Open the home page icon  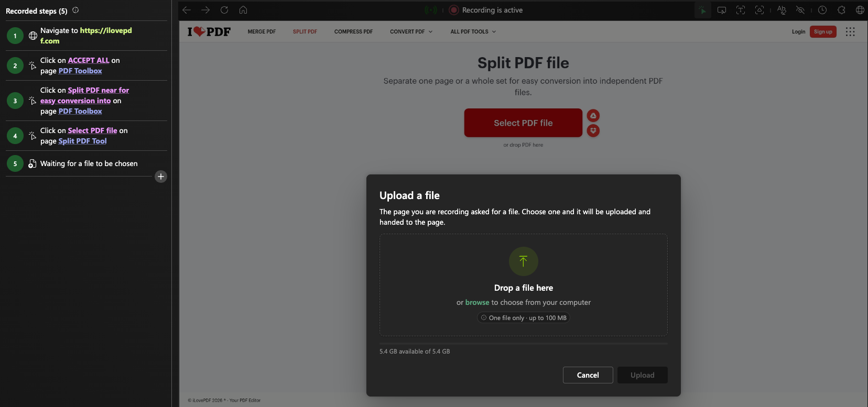243,10
